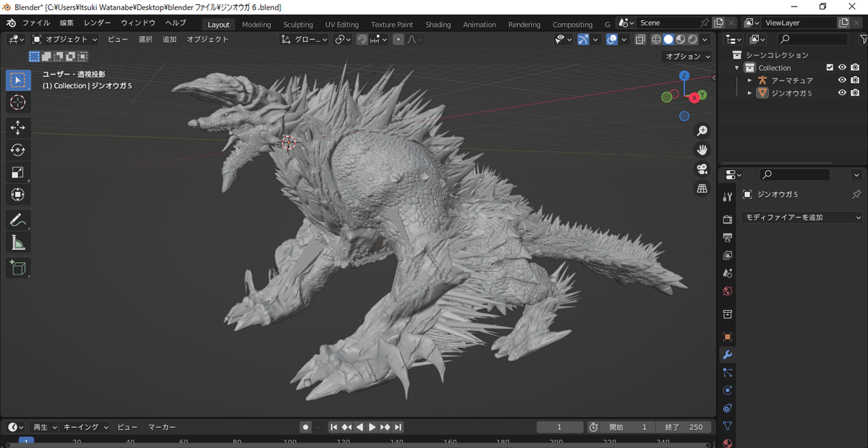
Task: Open the Object properties tab
Action: click(x=728, y=337)
